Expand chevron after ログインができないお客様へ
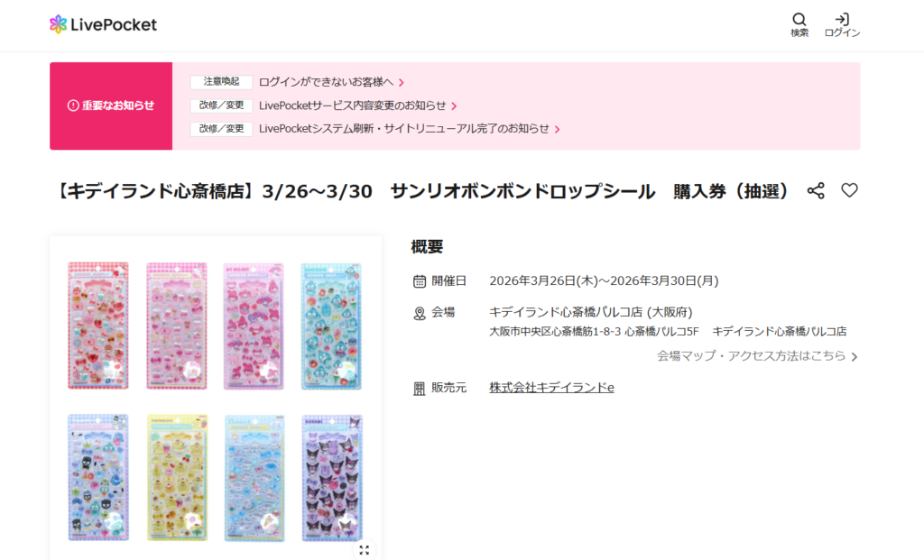Image resolution: width=924 pixels, height=560 pixels. pyautogui.click(x=402, y=82)
